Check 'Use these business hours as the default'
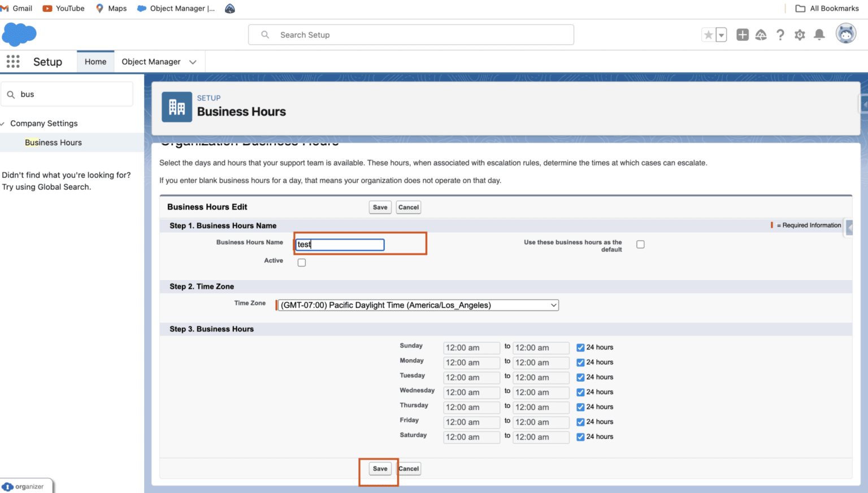The image size is (868, 493). point(640,245)
